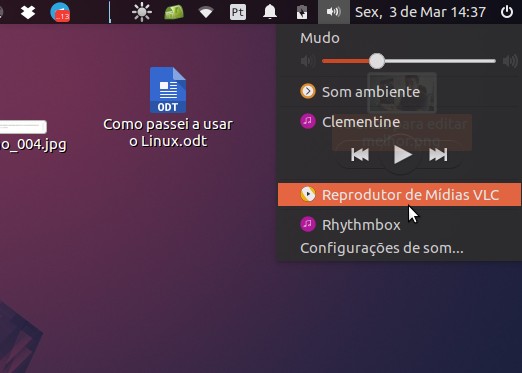The image size is (522, 373).
Task: Click the volume slider handle
Action: tap(377, 61)
